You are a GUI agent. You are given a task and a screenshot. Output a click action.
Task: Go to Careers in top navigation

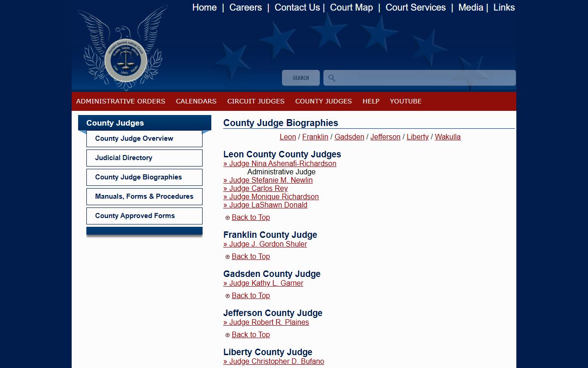pyautogui.click(x=246, y=7)
